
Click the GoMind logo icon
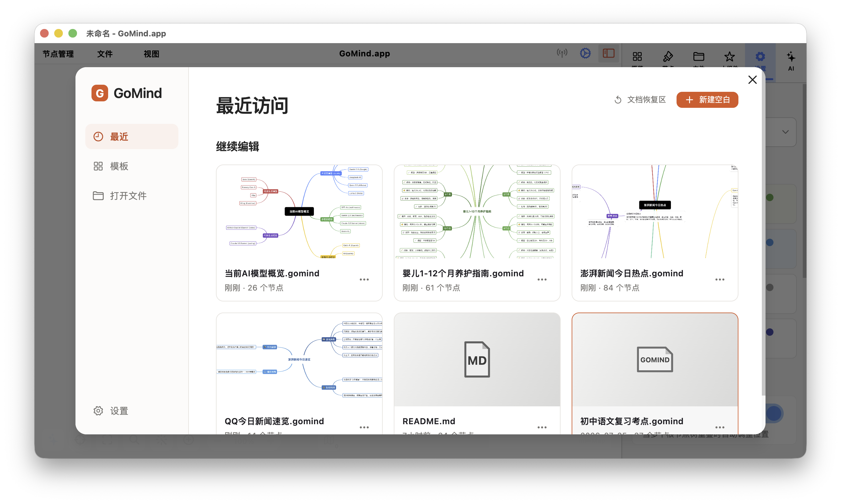[100, 93]
